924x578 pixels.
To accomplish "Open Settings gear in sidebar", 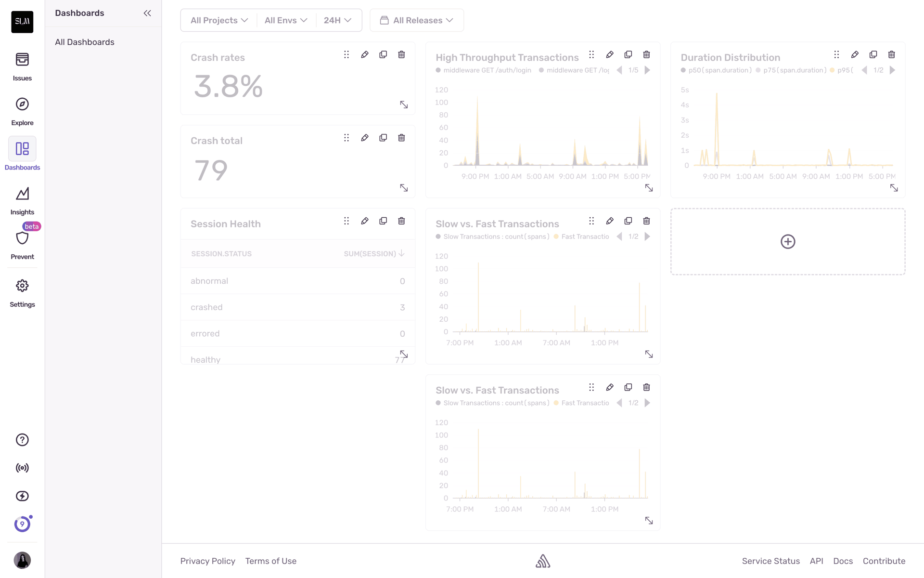I will [x=22, y=293].
